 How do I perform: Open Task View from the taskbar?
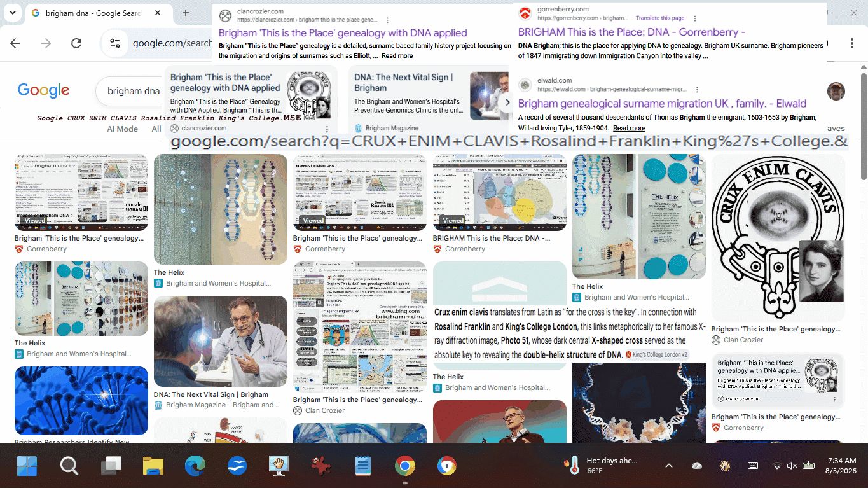111,466
